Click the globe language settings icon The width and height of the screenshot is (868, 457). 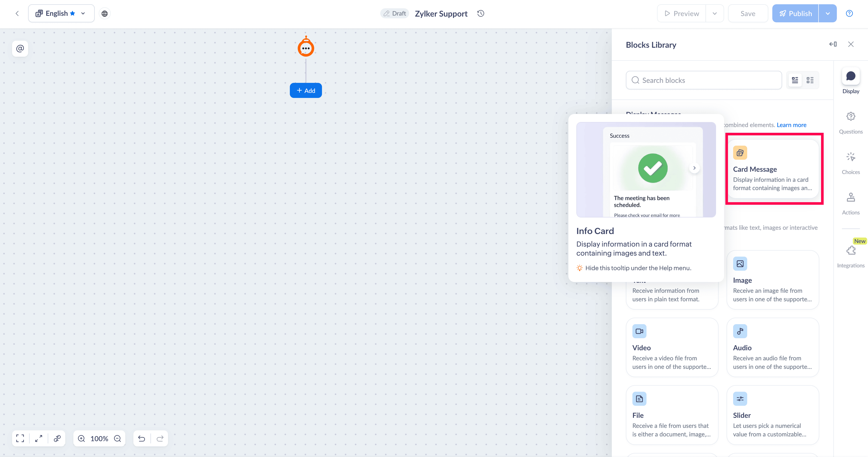tap(105, 14)
